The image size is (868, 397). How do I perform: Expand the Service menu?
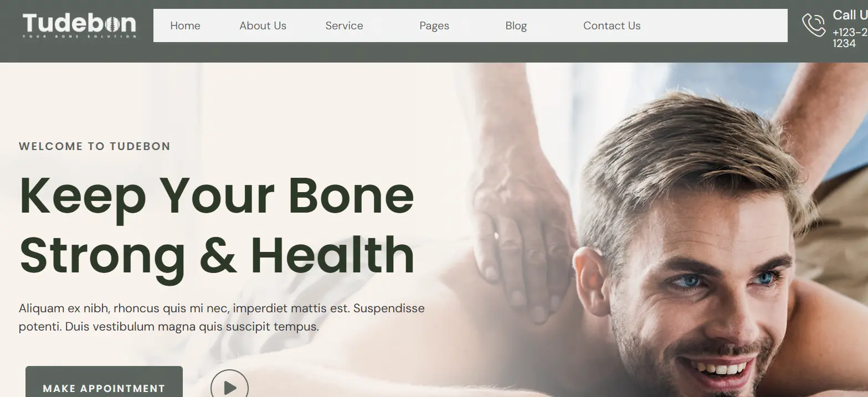click(x=344, y=25)
